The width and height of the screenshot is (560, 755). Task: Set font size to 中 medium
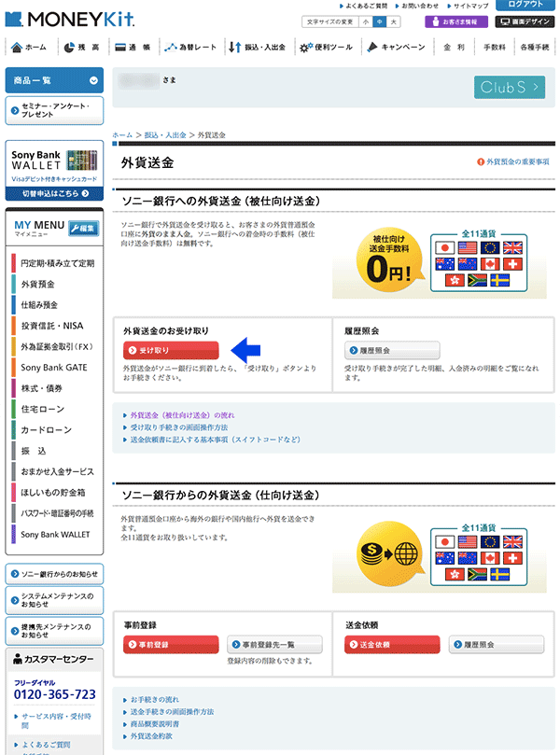click(x=380, y=21)
